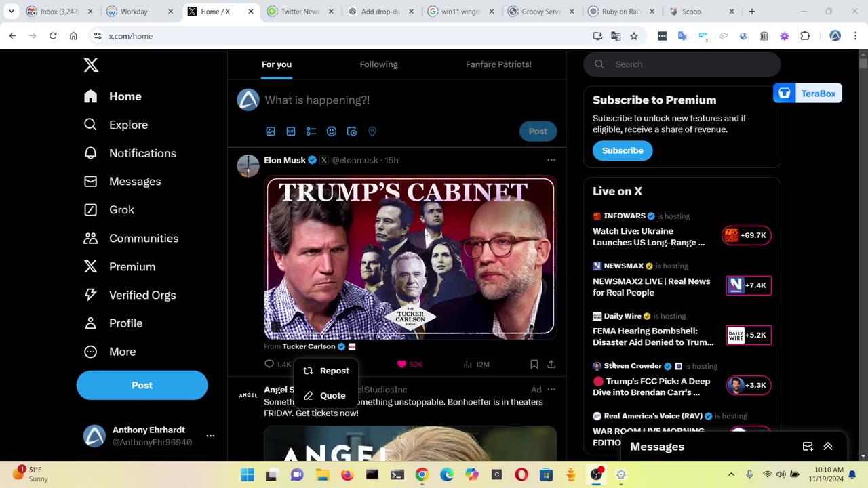Add a poll to the post
This screenshot has width=868, height=488.
[x=311, y=131]
